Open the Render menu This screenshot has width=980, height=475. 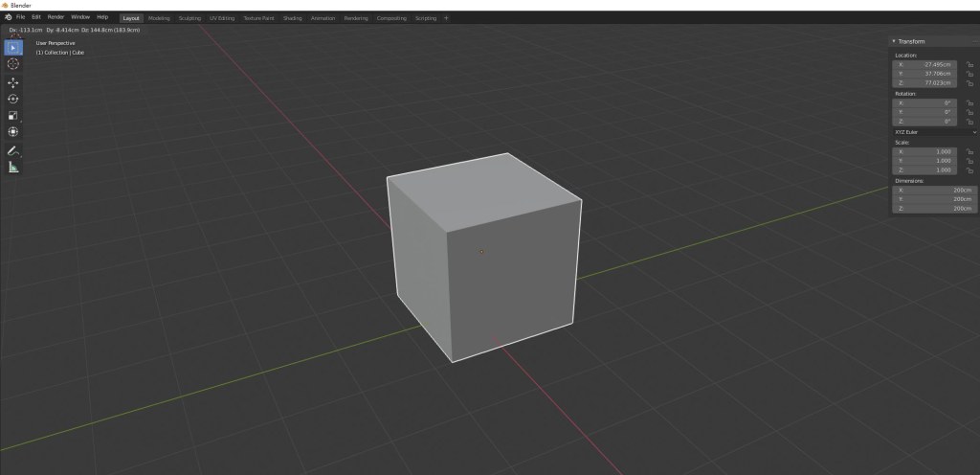point(56,17)
